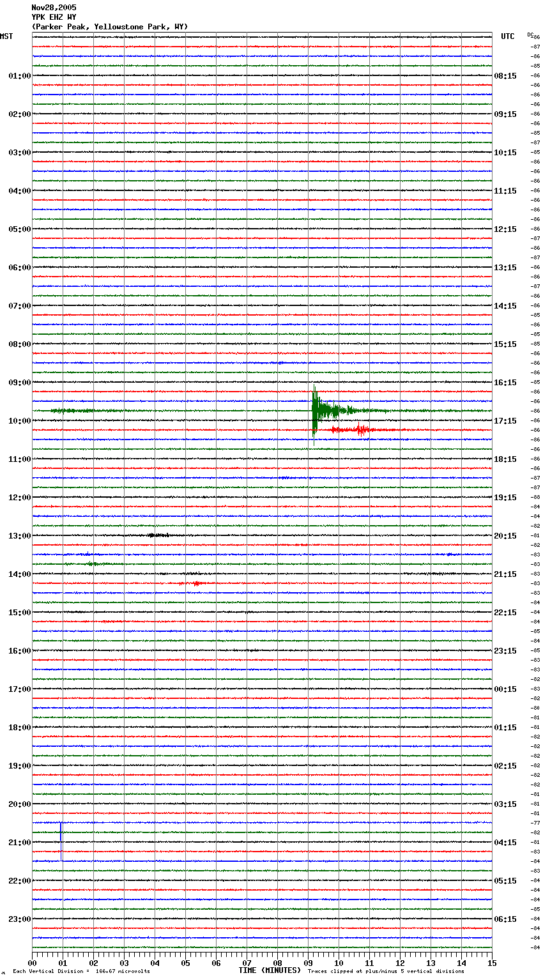Click the 16:15 UTC time label

coord(505,383)
